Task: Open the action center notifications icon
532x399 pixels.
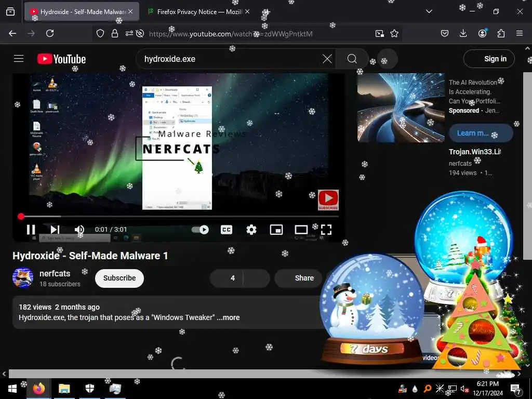Action: [516, 389]
